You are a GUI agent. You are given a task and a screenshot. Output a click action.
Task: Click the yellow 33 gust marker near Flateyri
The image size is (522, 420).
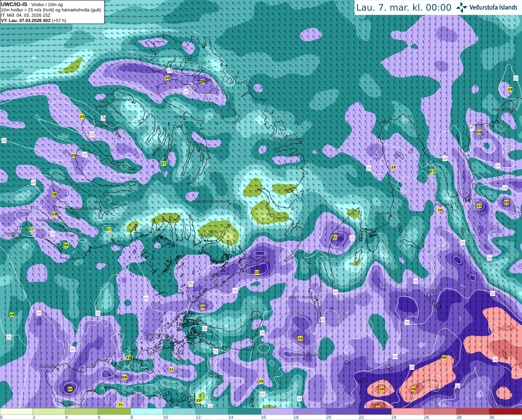(x=82, y=117)
